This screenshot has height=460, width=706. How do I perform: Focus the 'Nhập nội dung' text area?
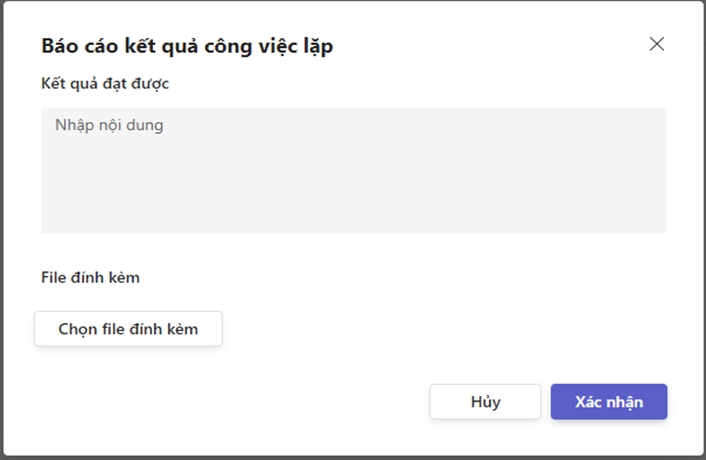(353, 170)
